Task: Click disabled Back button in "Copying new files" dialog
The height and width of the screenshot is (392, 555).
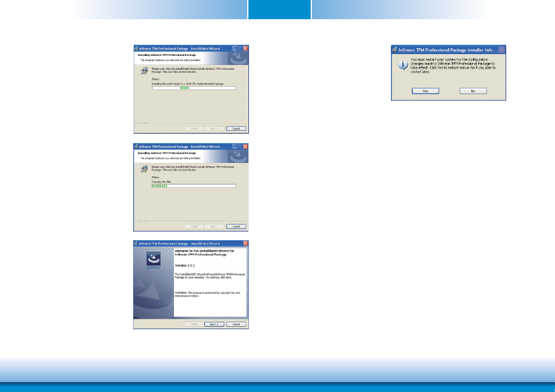Action: pyautogui.click(x=194, y=226)
